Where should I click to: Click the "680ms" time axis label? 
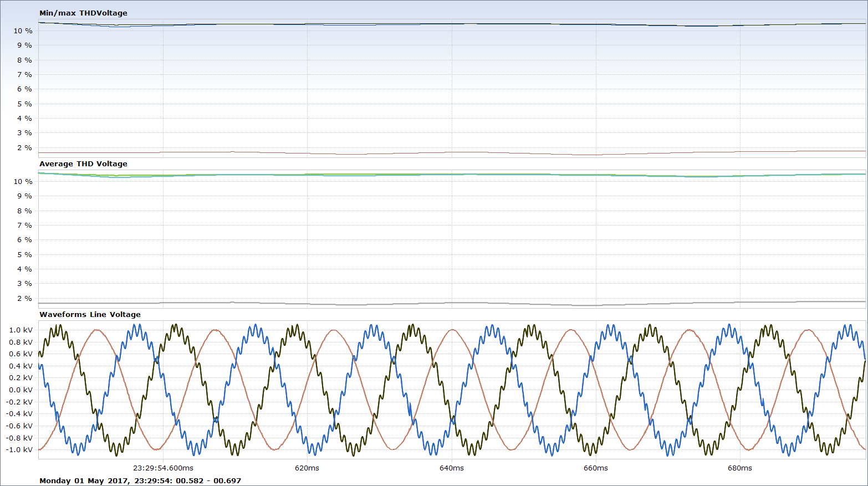point(740,468)
